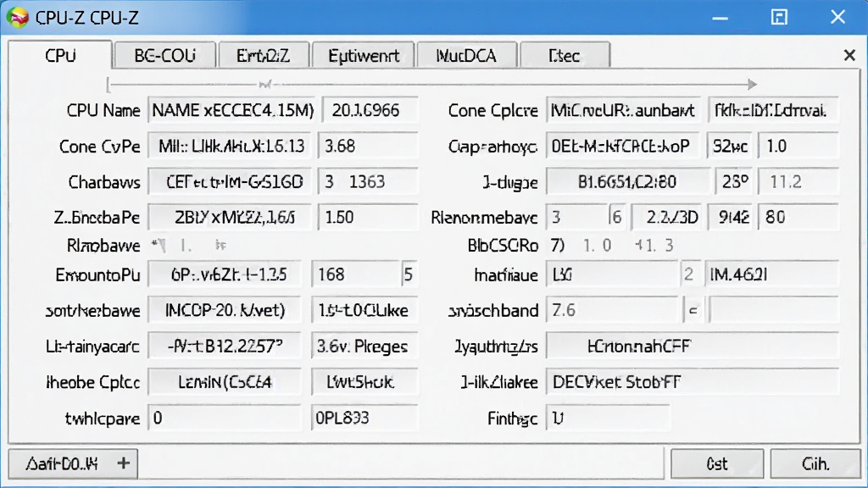Click the 1.0 value box
This screenshot has height=488, width=868.
(x=798, y=146)
